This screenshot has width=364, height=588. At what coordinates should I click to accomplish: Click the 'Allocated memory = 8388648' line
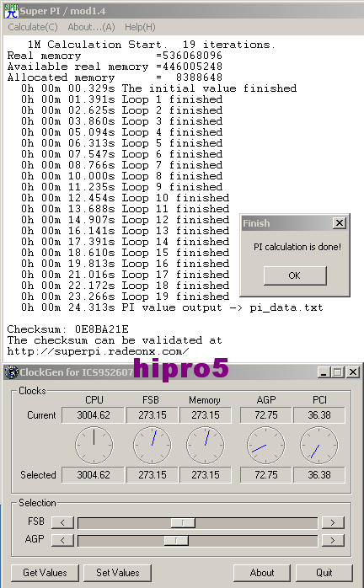coord(115,78)
